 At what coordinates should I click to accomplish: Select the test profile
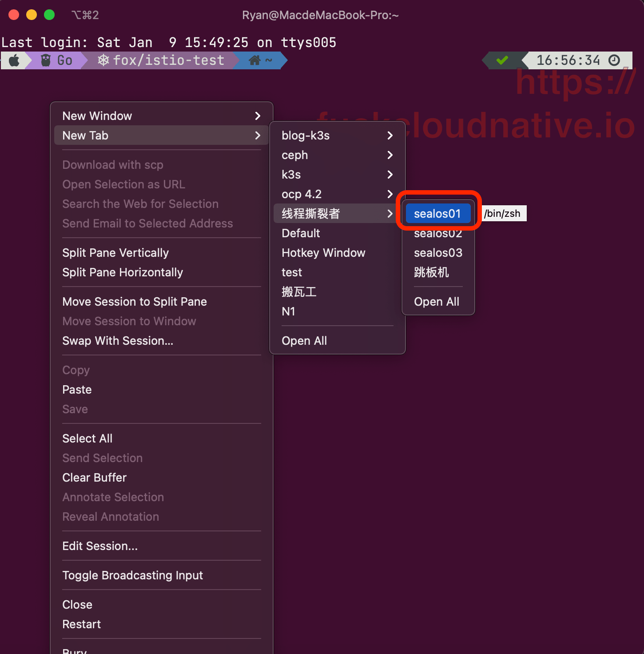(x=338, y=272)
